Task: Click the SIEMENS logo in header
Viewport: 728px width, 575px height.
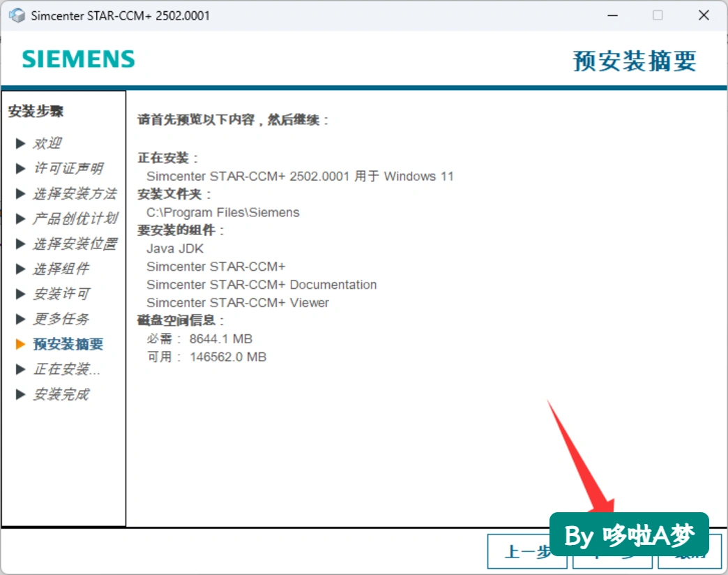Action: click(79, 59)
